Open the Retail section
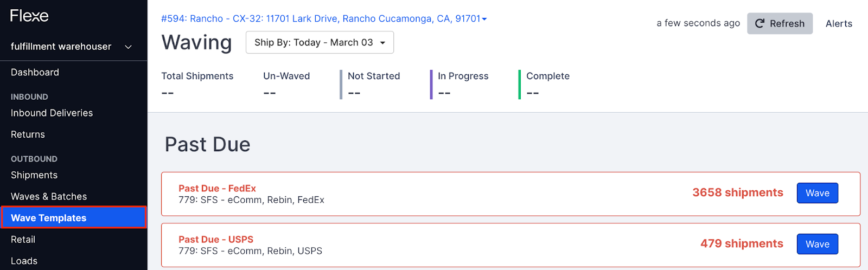Viewport: 868px width, 270px height. click(x=23, y=240)
